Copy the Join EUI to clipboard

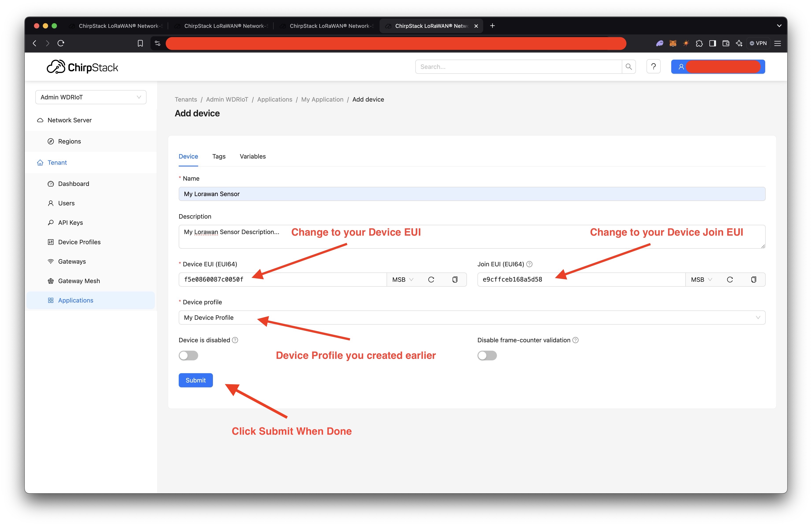pyautogui.click(x=754, y=280)
